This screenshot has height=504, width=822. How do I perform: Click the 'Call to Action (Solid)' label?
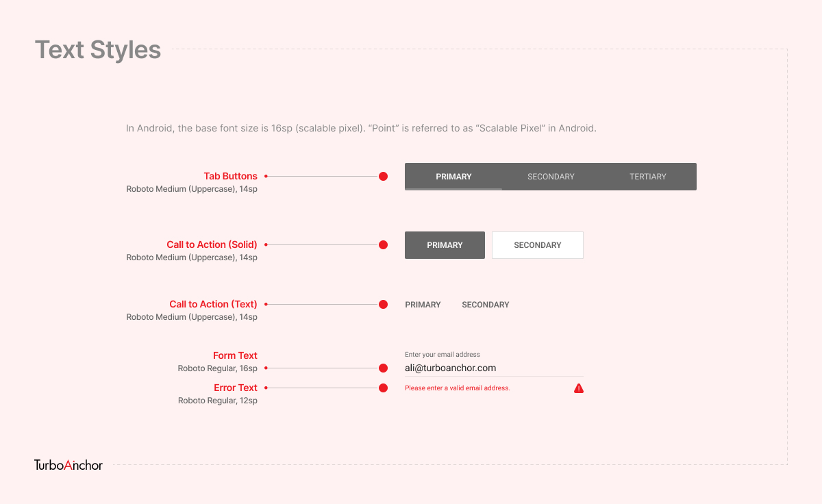212,244
